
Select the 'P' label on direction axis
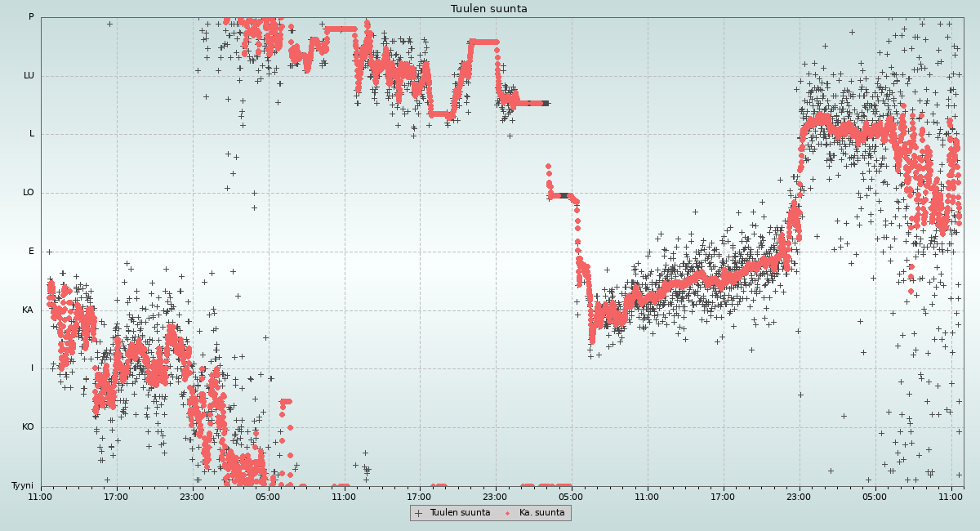pyautogui.click(x=31, y=17)
